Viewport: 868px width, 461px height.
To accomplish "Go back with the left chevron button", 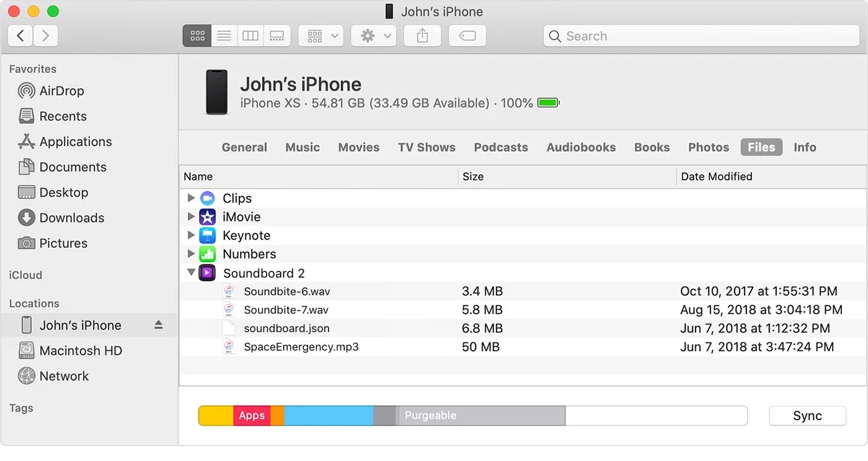I will pyautogui.click(x=20, y=36).
